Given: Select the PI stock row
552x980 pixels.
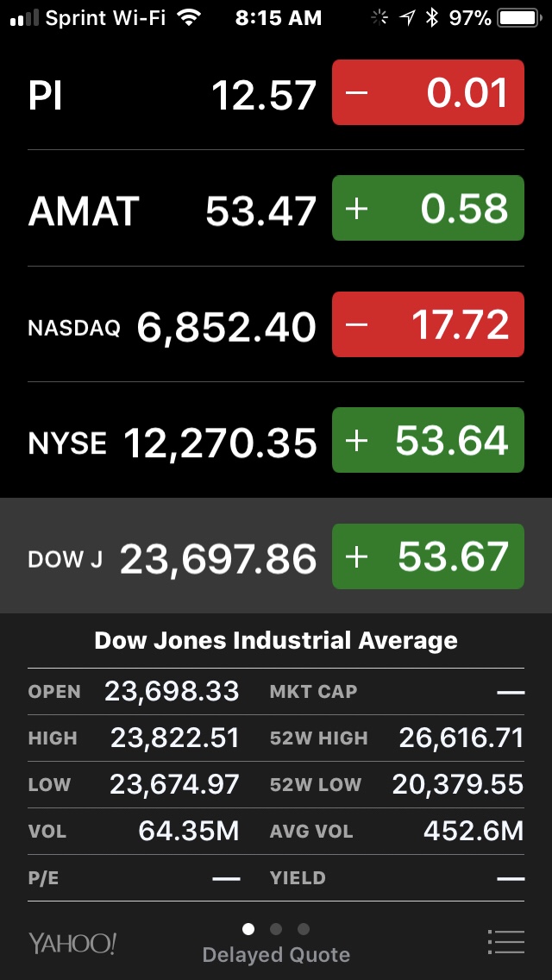Looking at the screenshot, I should (x=172, y=93).
